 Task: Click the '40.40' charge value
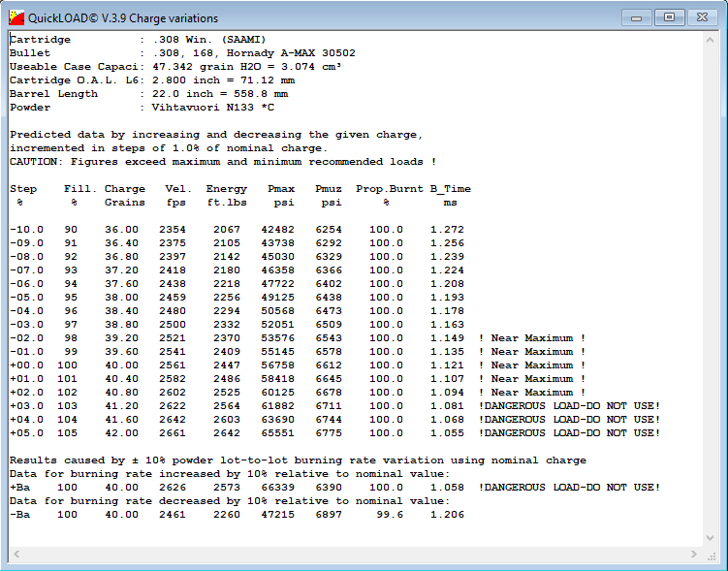[x=121, y=379]
